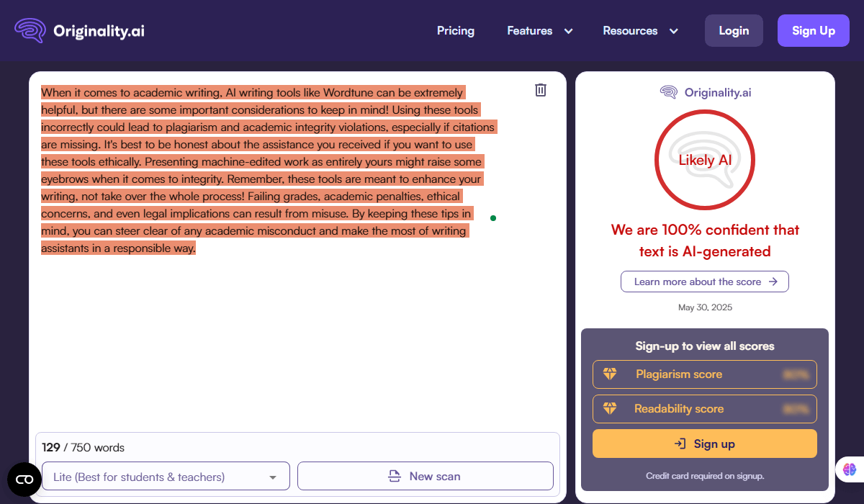Click the yellow Sign up button
Screen dimensions: 864x504
705,444
